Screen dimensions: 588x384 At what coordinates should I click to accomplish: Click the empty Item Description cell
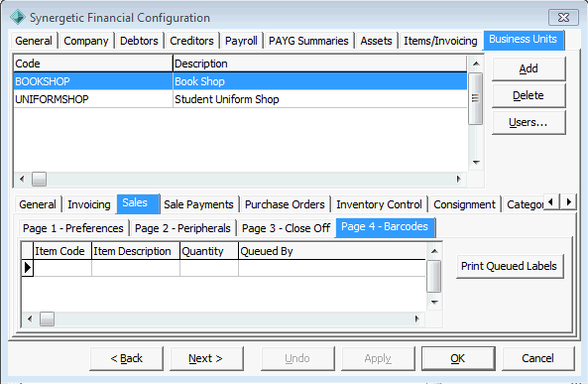(136, 268)
